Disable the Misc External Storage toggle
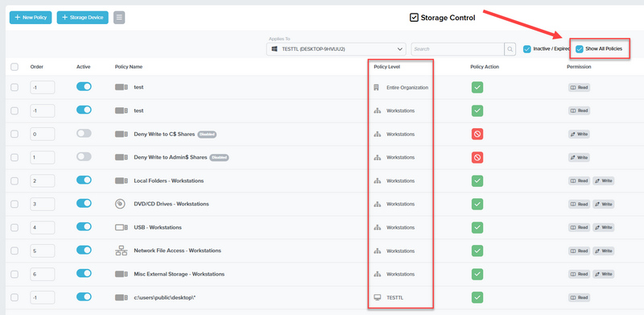The height and width of the screenshot is (315, 644). coord(84,273)
